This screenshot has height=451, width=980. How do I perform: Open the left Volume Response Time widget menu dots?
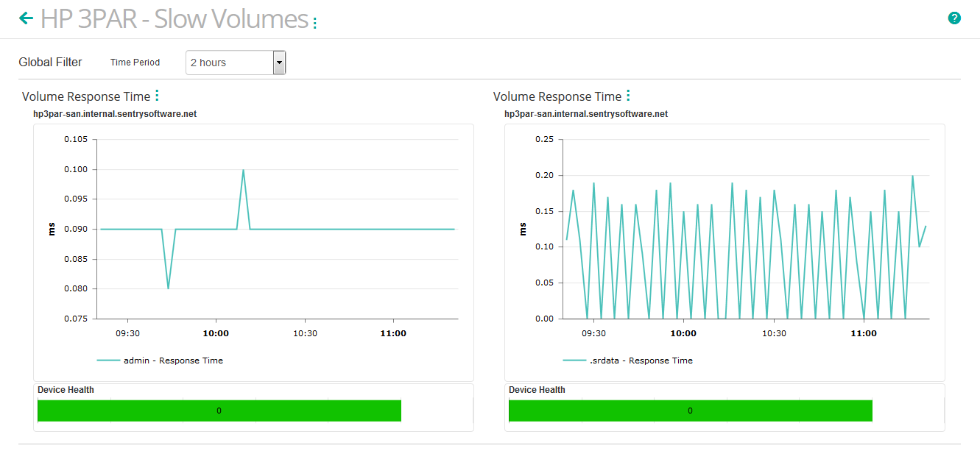[x=157, y=95]
